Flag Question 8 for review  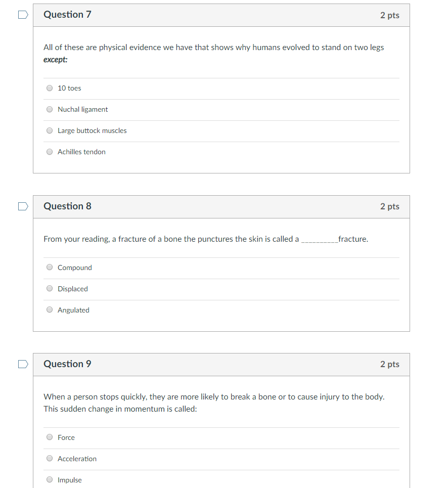pyautogui.click(x=23, y=206)
